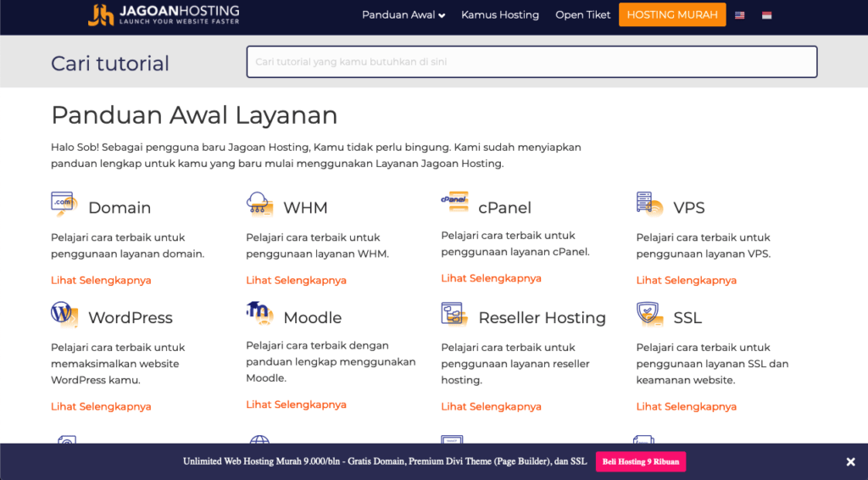Screen dimensions: 868x480
Task: Switch language via US flag icon
Action: [739, 15]
